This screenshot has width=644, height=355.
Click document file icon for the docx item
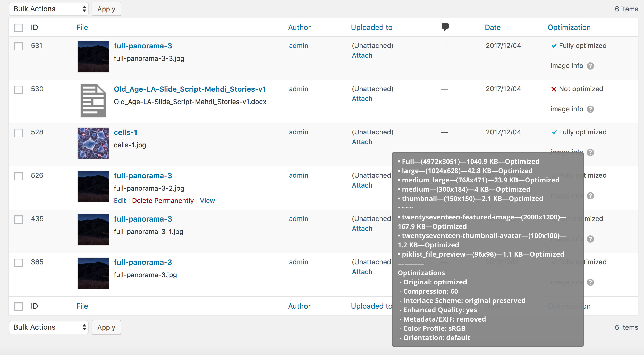click(x=93, y=101)
